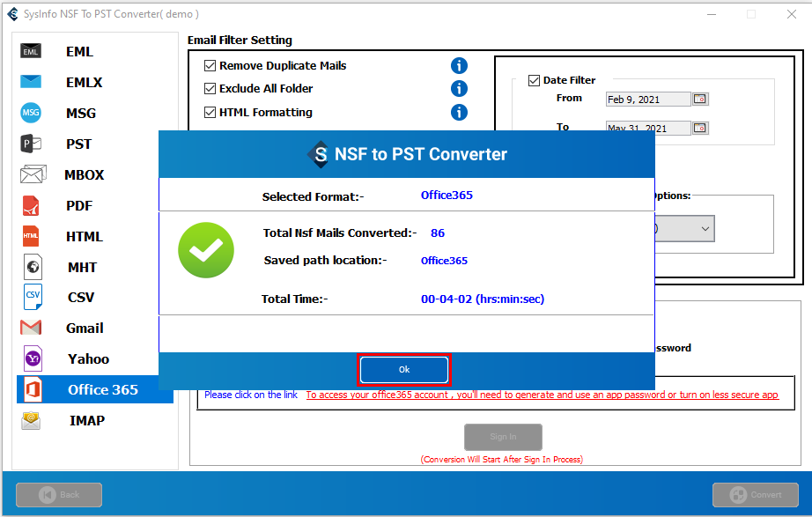Viewport: 812px width, 517px height.
Task: Select the EML format icon
Action: [x=31, y=51]
